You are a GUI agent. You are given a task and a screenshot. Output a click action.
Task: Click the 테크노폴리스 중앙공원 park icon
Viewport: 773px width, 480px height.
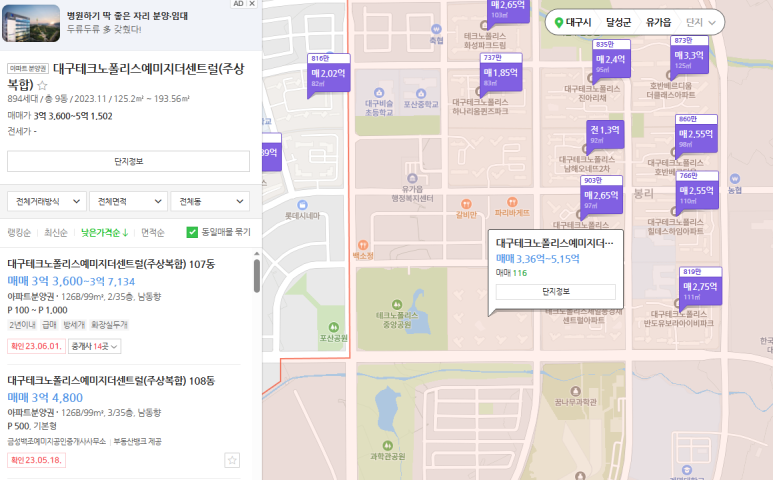tap(397, 305)
